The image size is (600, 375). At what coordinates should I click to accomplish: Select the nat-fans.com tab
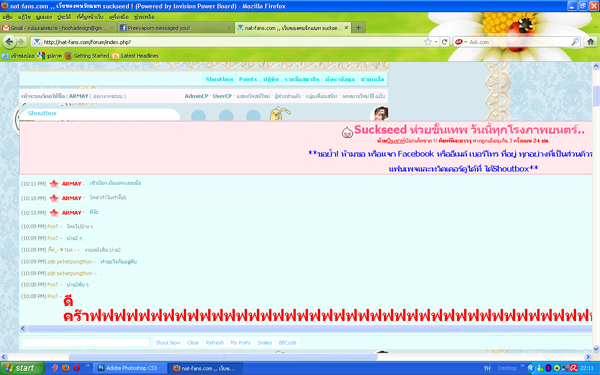pos(293,28)
